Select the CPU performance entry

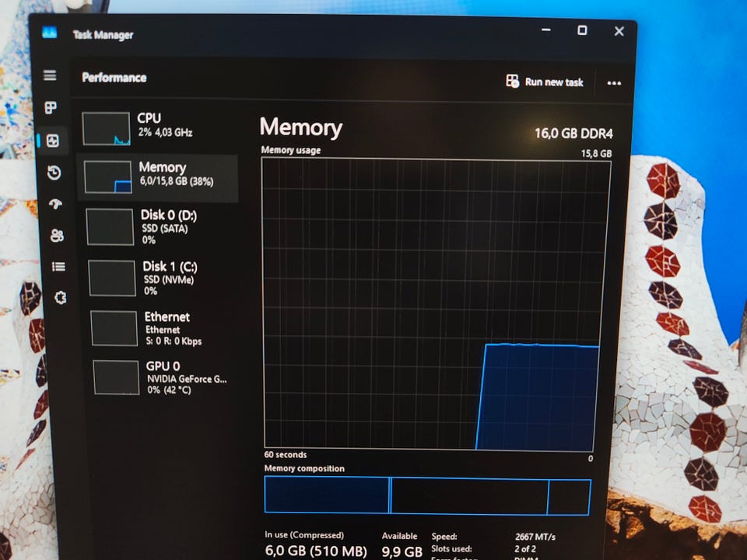tap(158, 128)
